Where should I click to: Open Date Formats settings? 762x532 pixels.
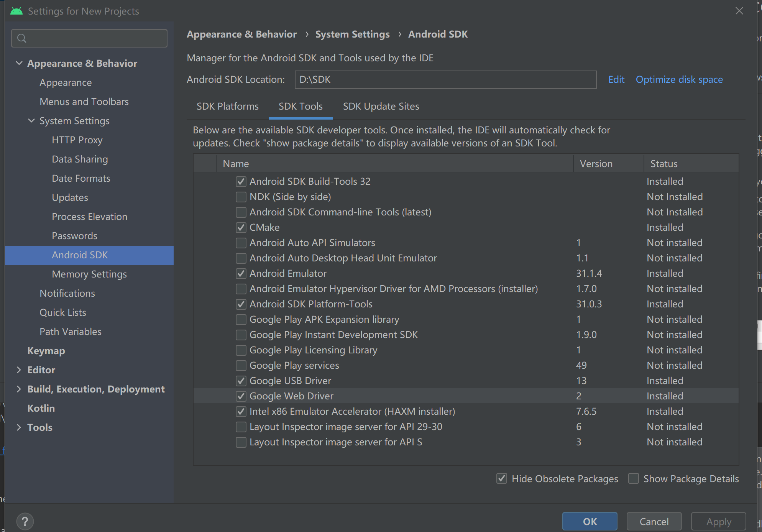(81, 178)
